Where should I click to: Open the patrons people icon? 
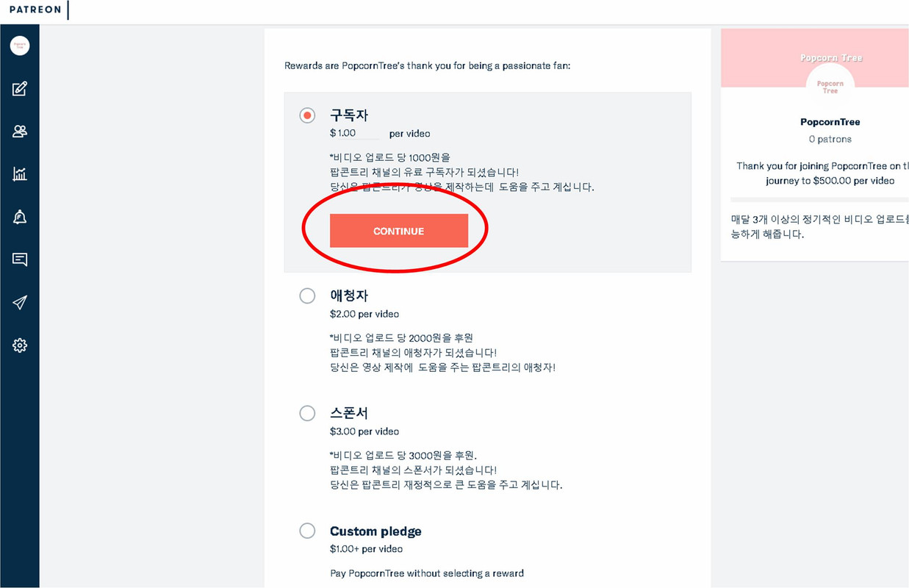point(20,132)
